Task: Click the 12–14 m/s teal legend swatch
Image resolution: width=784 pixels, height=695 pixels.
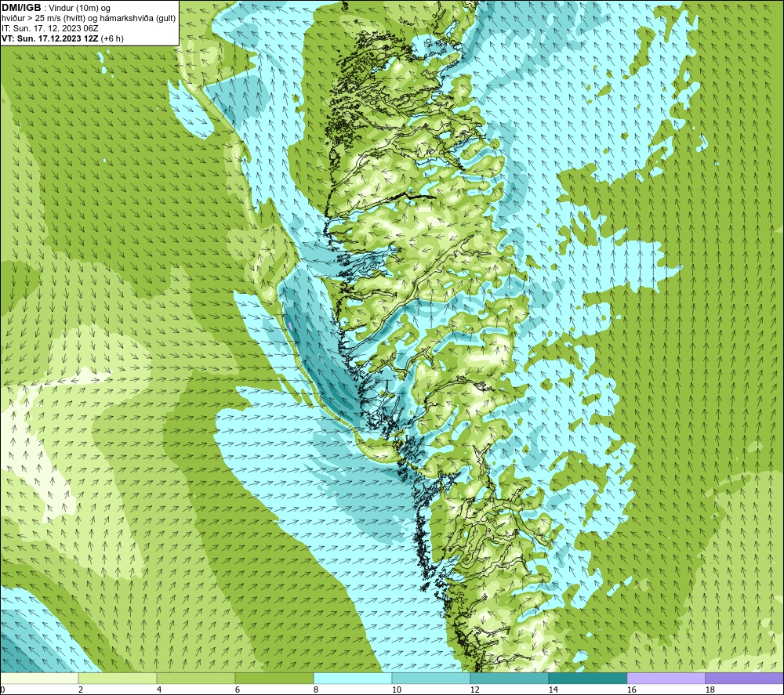Action: pos(509,678)
